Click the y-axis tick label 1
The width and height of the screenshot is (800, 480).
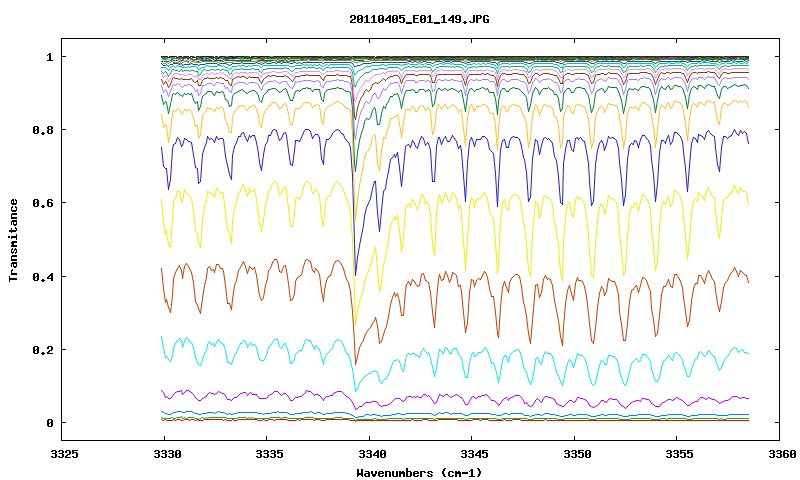pos(49,57)
